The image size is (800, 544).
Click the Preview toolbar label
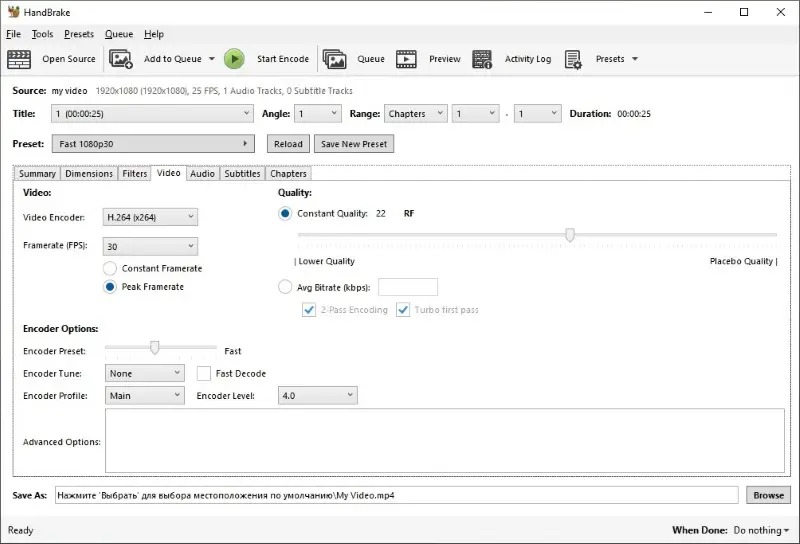coord(445,59)
